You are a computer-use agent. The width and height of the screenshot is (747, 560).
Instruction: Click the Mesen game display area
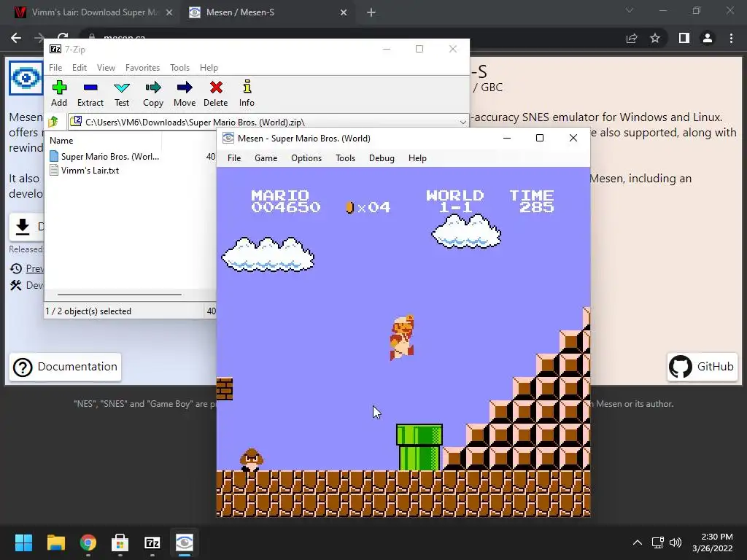coord(403,342)
